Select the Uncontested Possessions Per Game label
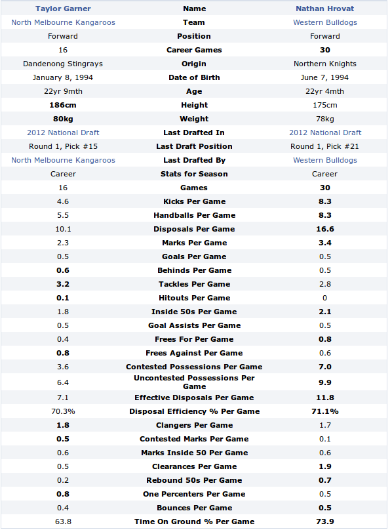 pos(194,382)
